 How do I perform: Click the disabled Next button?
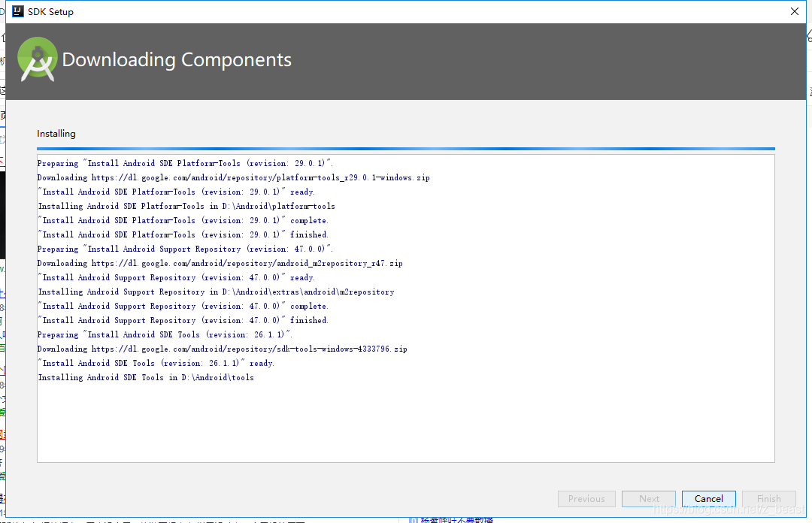point(649,499)
